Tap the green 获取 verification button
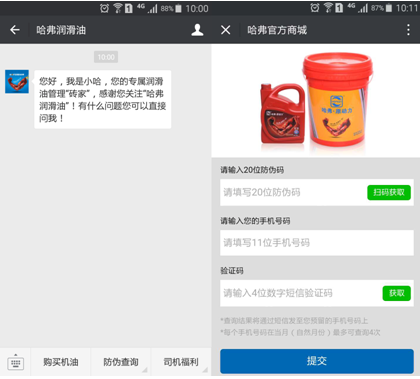 tap(396, 293)
